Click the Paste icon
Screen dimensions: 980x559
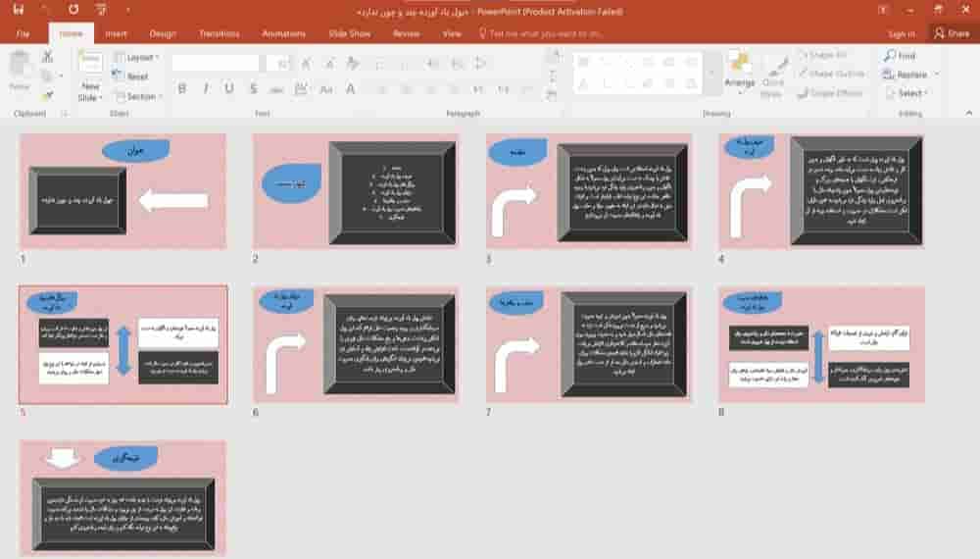(20, 65)
